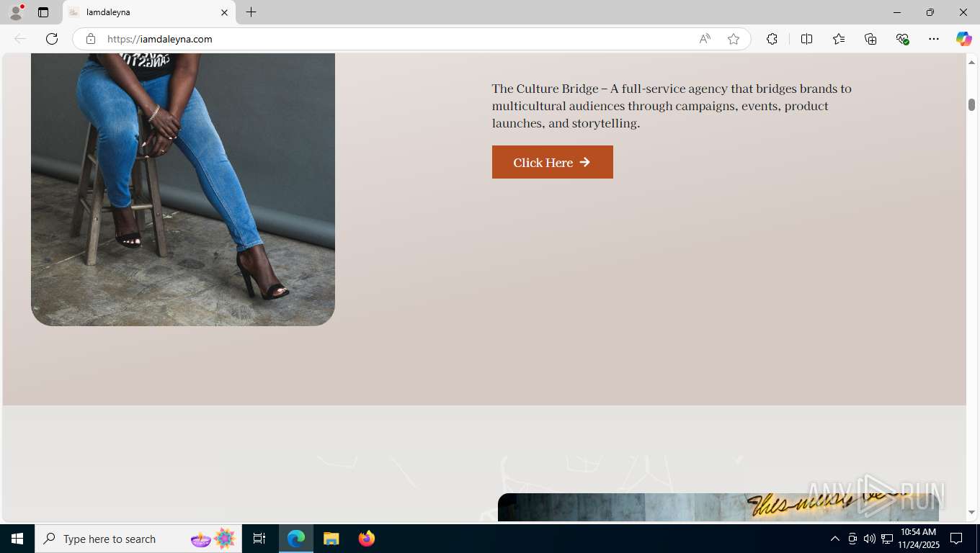Click the browser back arrow
This screenshot has width=980, height=553.
click(x=20, y=39)
